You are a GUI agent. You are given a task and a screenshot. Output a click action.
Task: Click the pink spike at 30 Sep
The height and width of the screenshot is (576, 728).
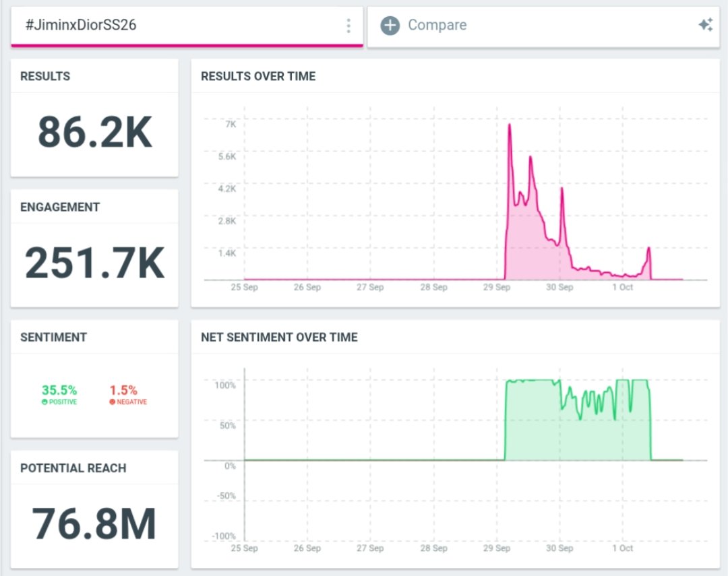coord(562,189)
